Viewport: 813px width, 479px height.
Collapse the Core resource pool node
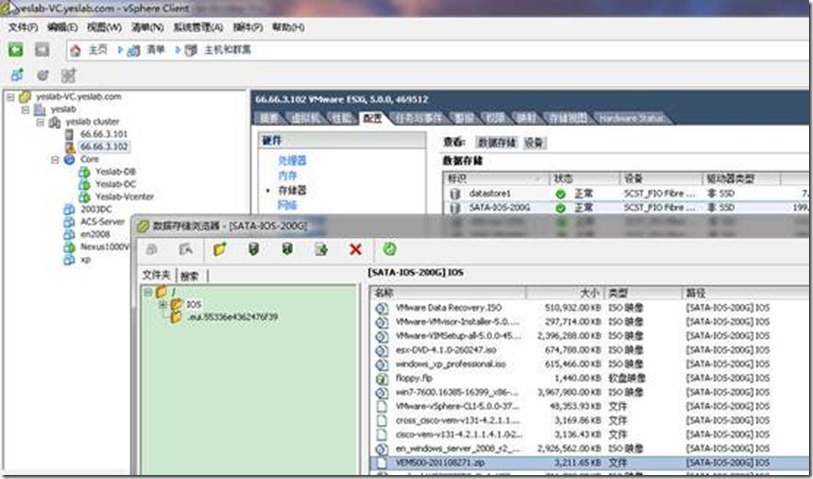(54, 159)
